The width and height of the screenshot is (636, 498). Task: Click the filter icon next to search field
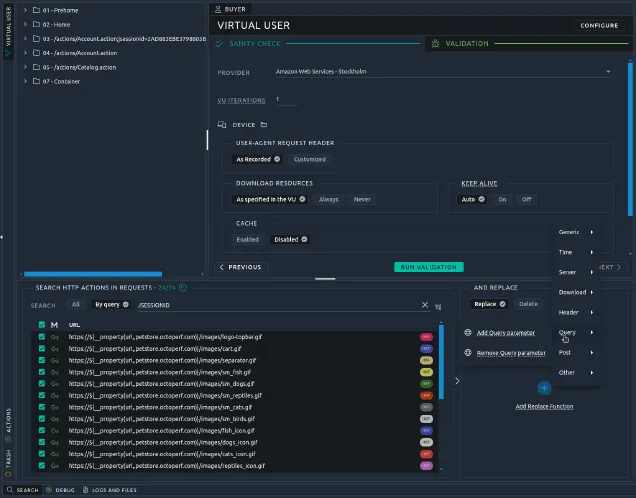click(x=438, y=307)
